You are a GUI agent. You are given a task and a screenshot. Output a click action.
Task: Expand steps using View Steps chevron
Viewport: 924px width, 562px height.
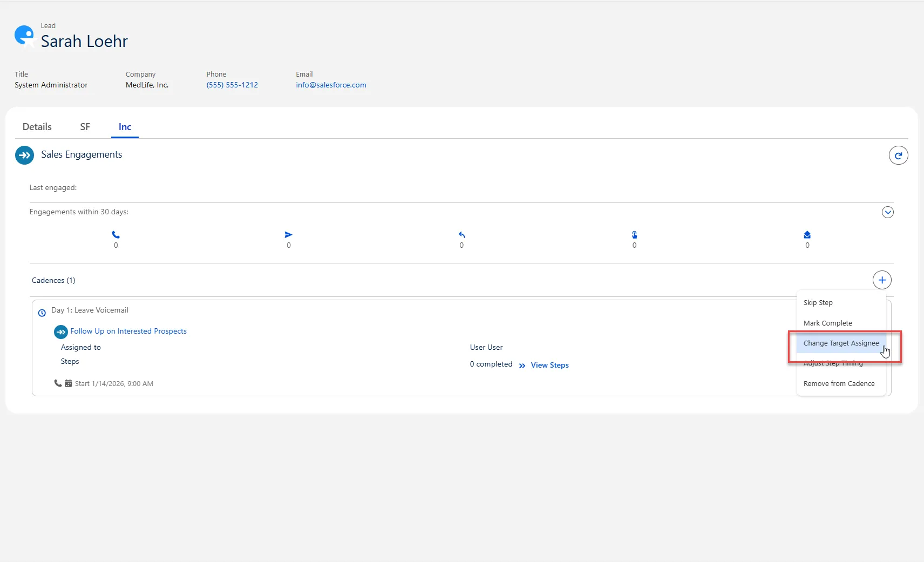coord(522,365)
